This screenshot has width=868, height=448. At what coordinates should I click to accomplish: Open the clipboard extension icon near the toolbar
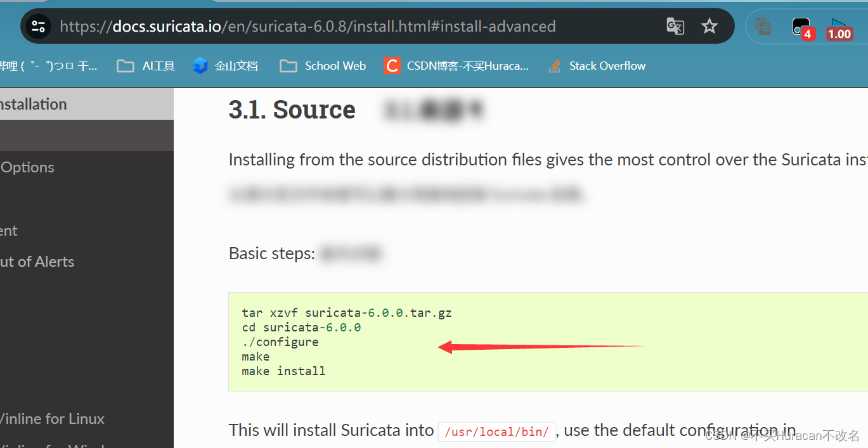pos(763,26)
